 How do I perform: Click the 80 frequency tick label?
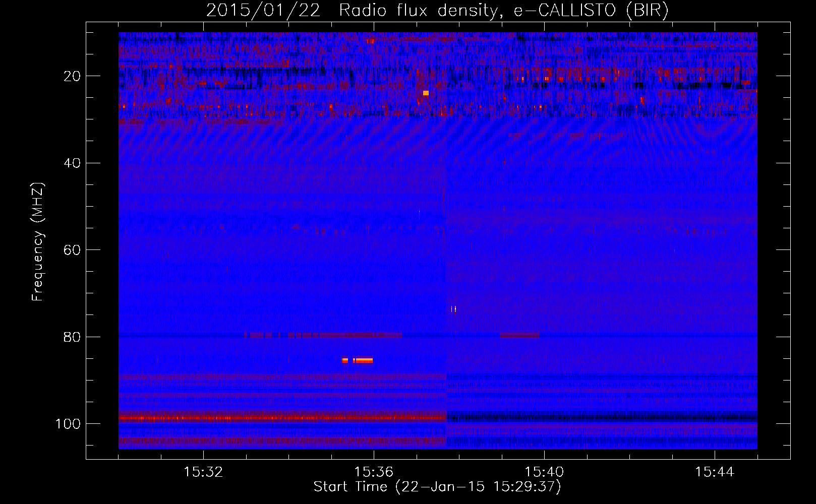[73, 337]
